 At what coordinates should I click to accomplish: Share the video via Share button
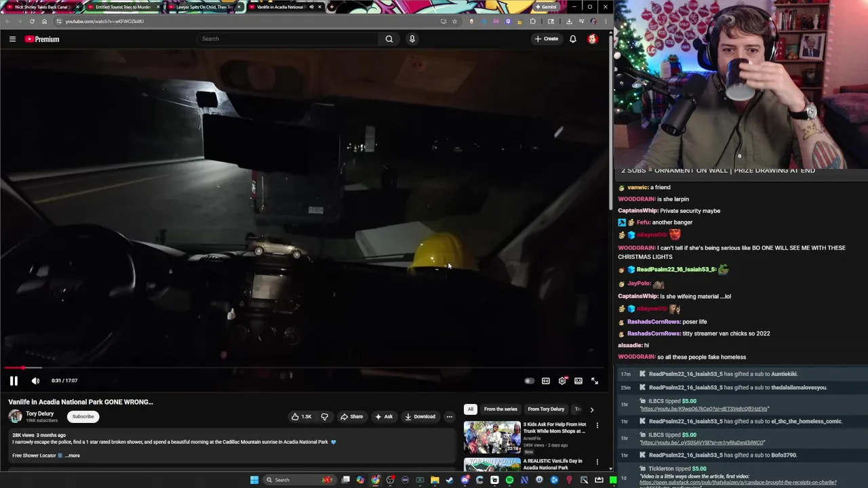(351, 417)
